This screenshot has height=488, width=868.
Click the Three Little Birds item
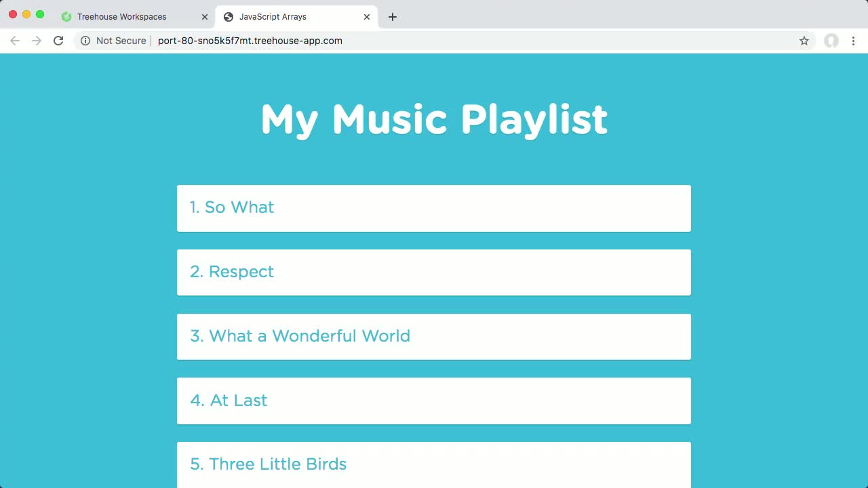pyautogui.click(x=434, y=464)
